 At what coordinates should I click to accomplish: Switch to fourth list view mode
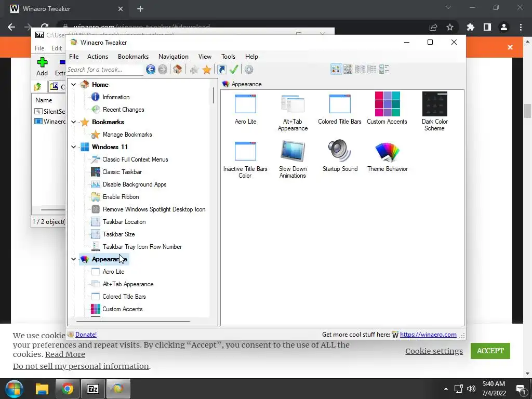click(x=371, y=69)
